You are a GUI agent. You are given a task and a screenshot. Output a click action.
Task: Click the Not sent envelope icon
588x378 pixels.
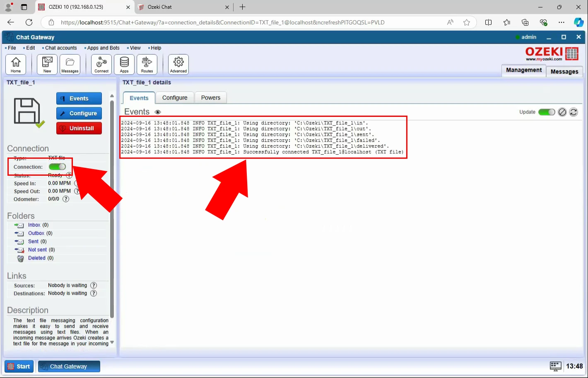click(19, 250)
